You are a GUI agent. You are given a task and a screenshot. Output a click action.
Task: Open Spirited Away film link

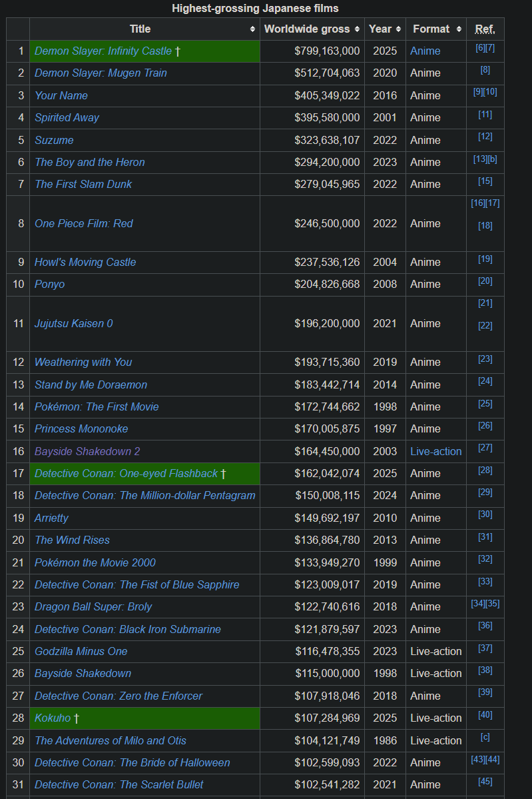coord(67,118)
